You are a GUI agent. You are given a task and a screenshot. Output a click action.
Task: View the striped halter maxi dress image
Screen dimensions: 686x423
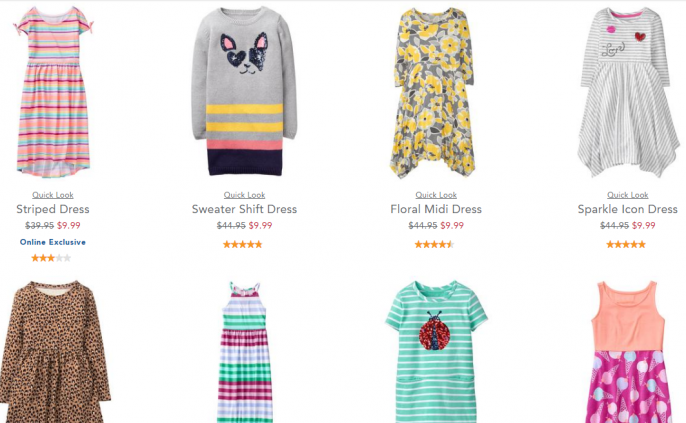pyautogui.click(x=245, y=352)
